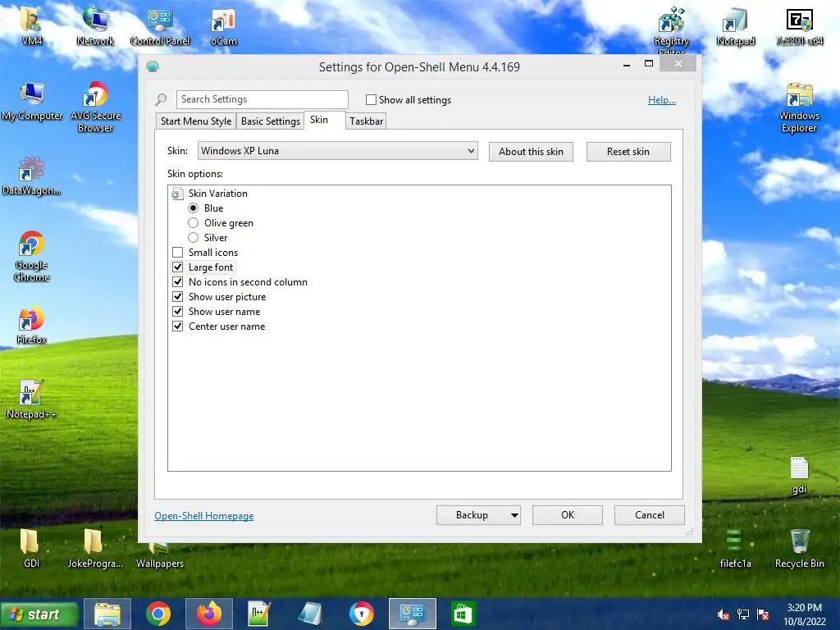Switch to the Start Menu Style tab
This screenshot has height=630, width=840.
(196, 121)
